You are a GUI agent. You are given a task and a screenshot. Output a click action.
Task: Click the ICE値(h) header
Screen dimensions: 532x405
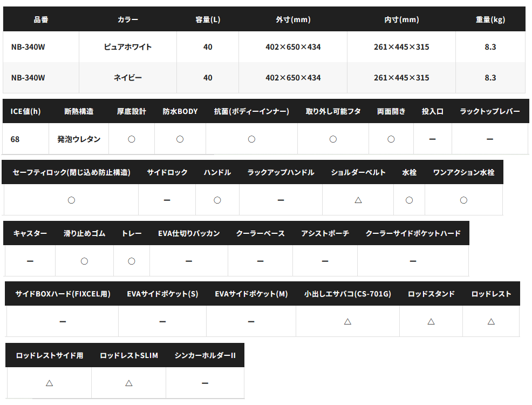[25, 111]
